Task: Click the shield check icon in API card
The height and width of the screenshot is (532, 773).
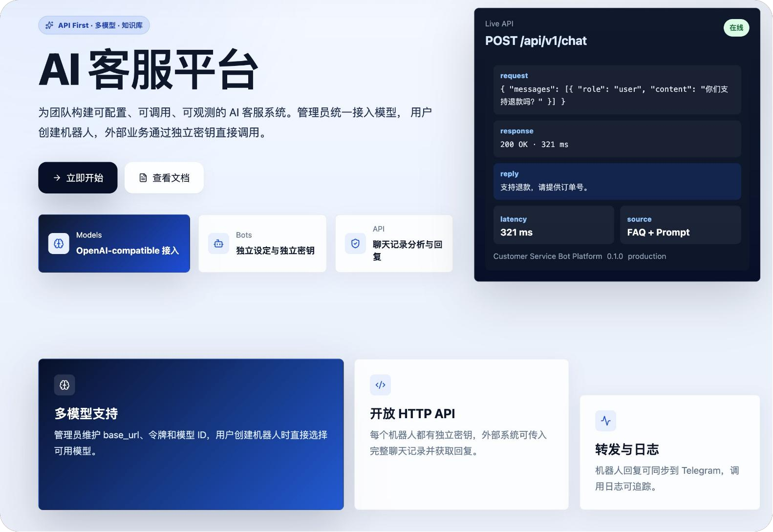Action: (x=355, y=243)
